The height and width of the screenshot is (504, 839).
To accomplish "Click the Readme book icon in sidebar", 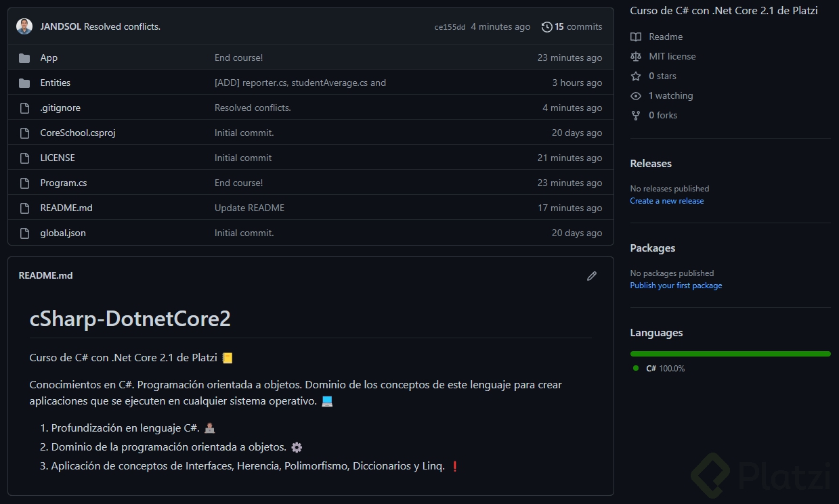I will [x=636, y=37].
